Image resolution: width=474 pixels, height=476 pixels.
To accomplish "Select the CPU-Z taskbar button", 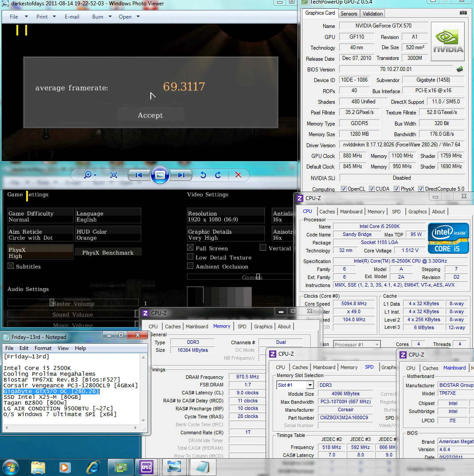I will (146, 467).
